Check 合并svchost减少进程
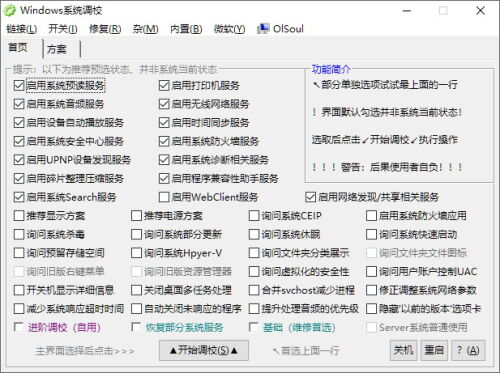The width and height of the screenshot is (500, 373). (x=254, y=290)
